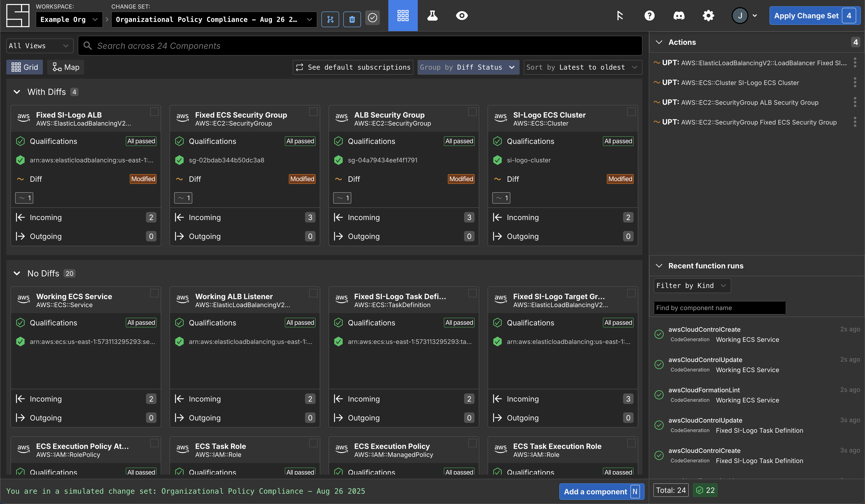Open the eye audit view icon

[x=462, y=15]
